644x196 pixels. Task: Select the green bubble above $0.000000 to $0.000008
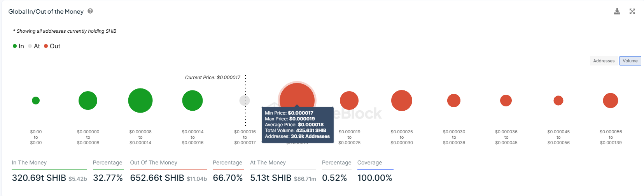88,101
